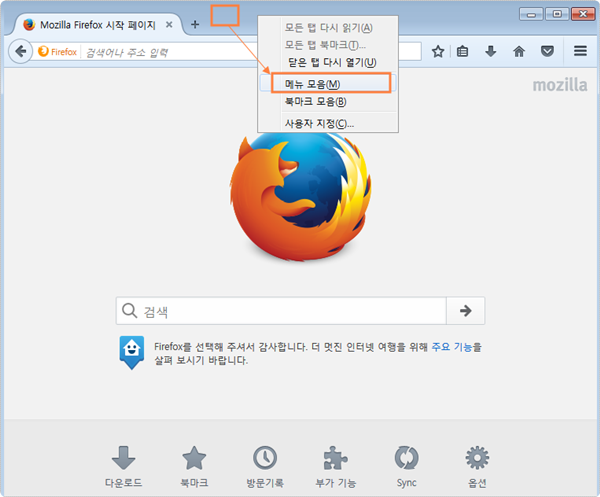Click the blue house snippet icon

(132, 352)
